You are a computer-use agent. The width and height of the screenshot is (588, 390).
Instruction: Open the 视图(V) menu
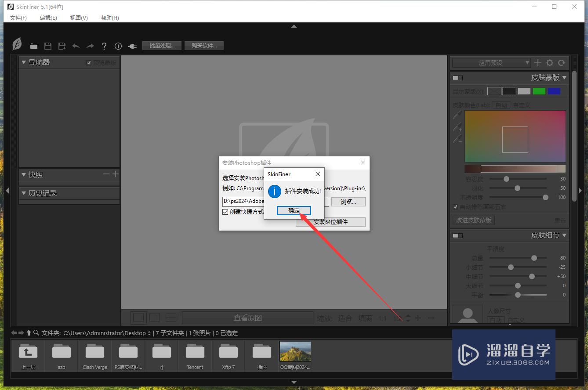pyautogui.click(x=79, y=18)
